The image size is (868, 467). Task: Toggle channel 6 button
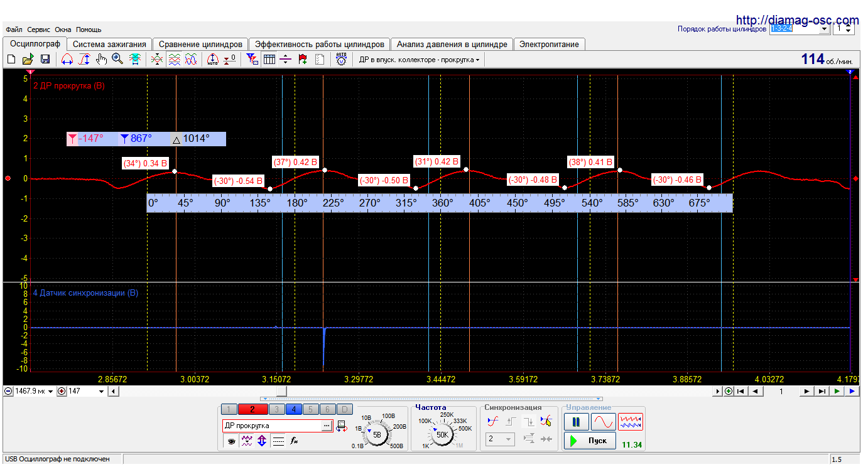(x=327, y=410)
